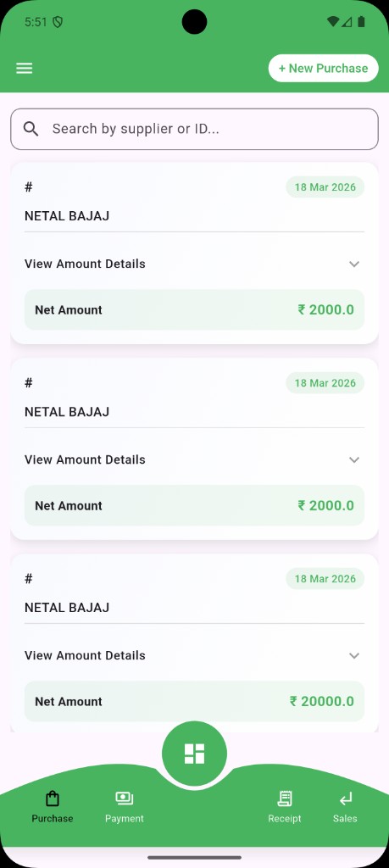Select the first 18 Mar 2026 date badge
Viewport: 389px width, 868px height.
(x=325, y=187)
